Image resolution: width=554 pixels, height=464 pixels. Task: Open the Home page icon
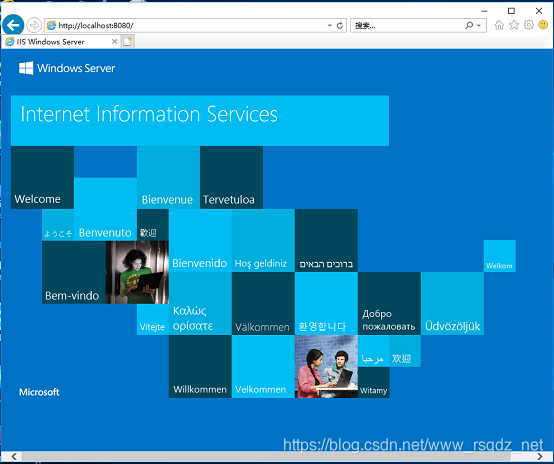coord(499,25)
